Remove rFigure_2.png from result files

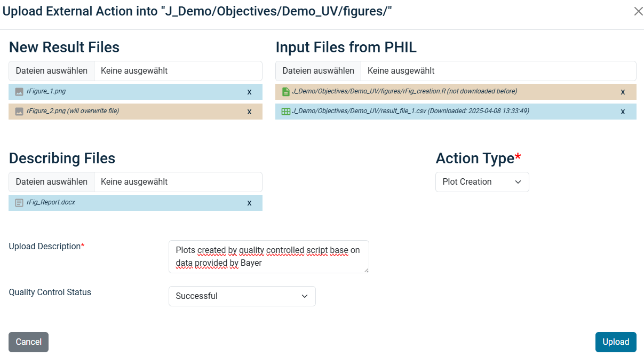click(249, 112)
